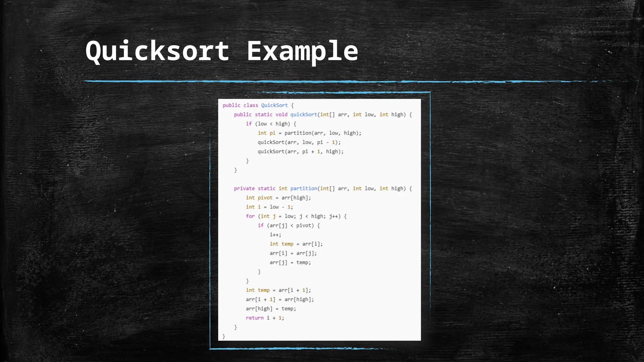Click 'int temp = arr[i];'
644x362 pixels.
296,244
